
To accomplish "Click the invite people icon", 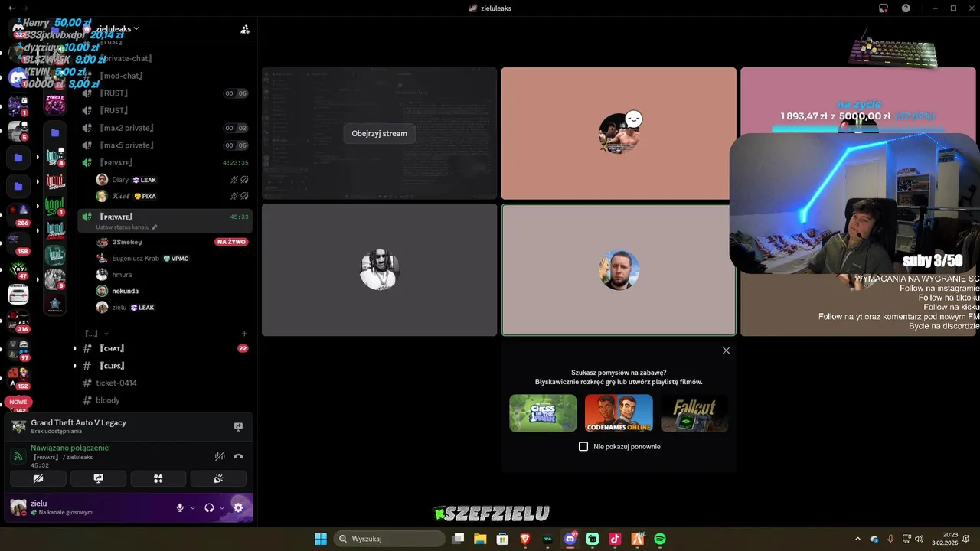I will 245,29.
